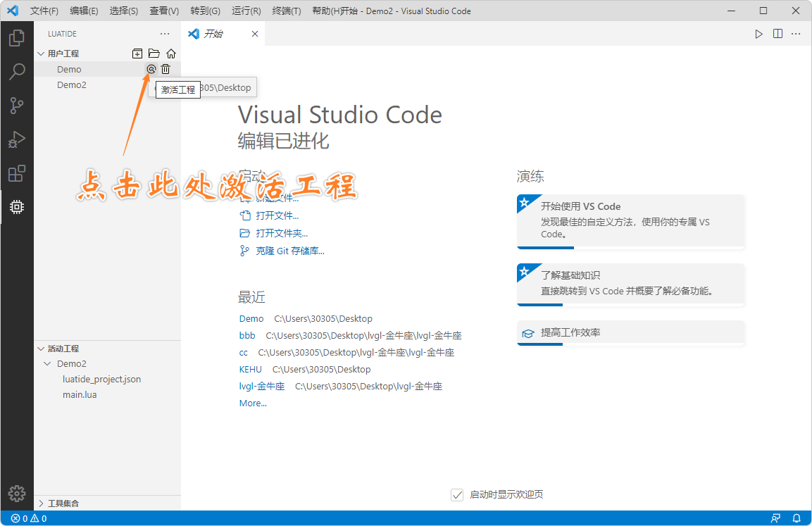Open the Explorer view in activity bar

[x=17, y=38]
